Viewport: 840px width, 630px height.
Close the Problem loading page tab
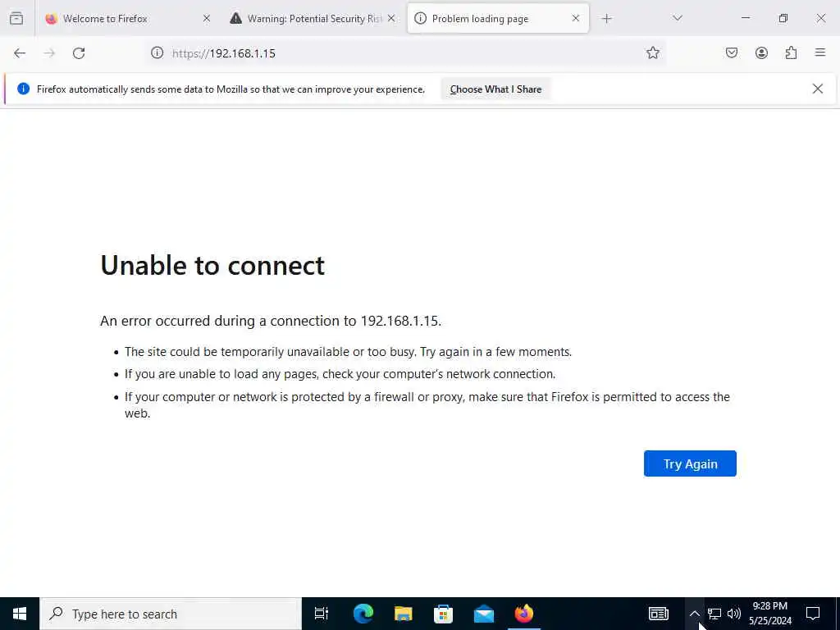(x=575, y=19)
